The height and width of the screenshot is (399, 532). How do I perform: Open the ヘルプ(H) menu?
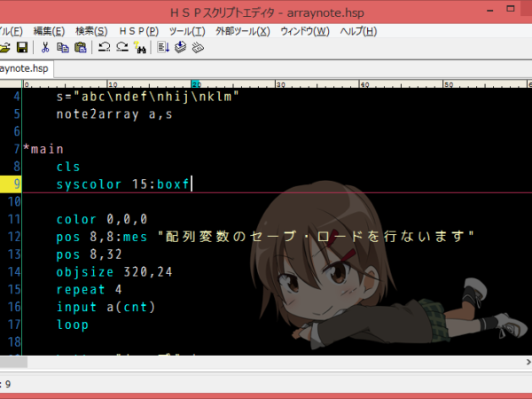click(x=358, y=32)
